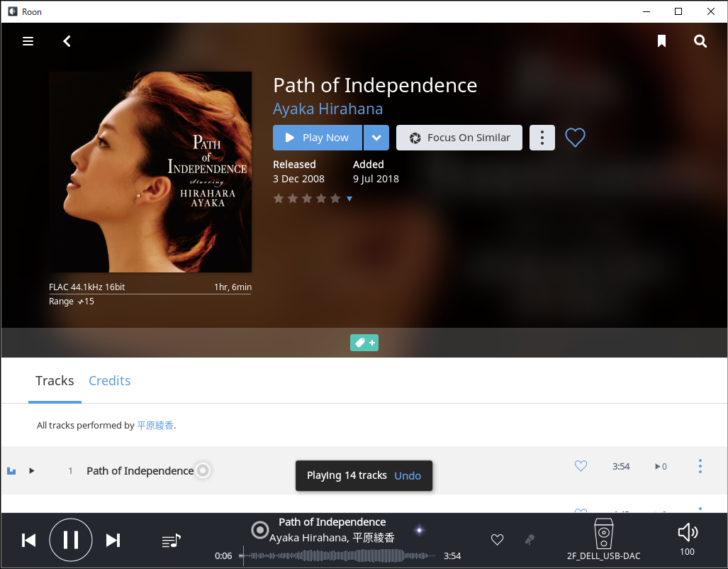Favorite the now playing track
728x569 pixels.
point(497,540)
